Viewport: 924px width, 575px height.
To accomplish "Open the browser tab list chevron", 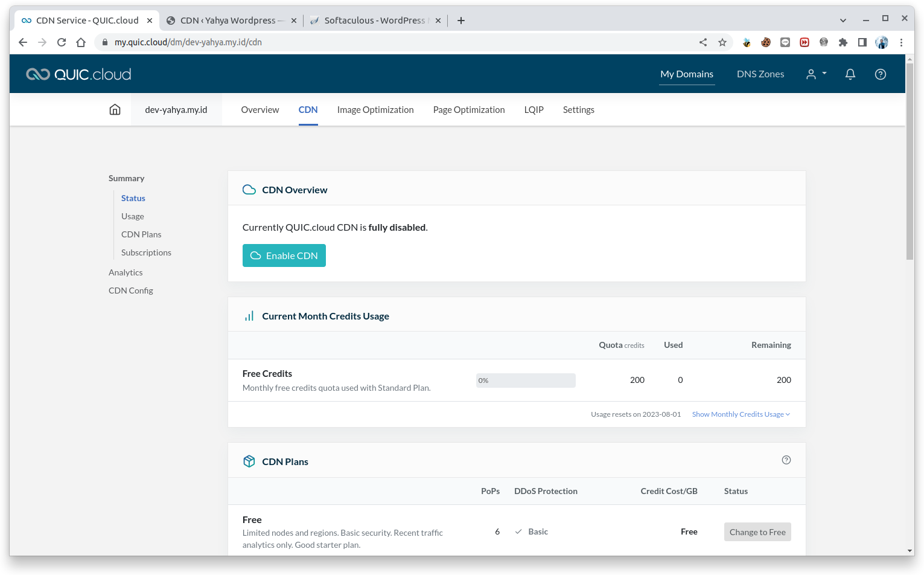I will [843, 20].
